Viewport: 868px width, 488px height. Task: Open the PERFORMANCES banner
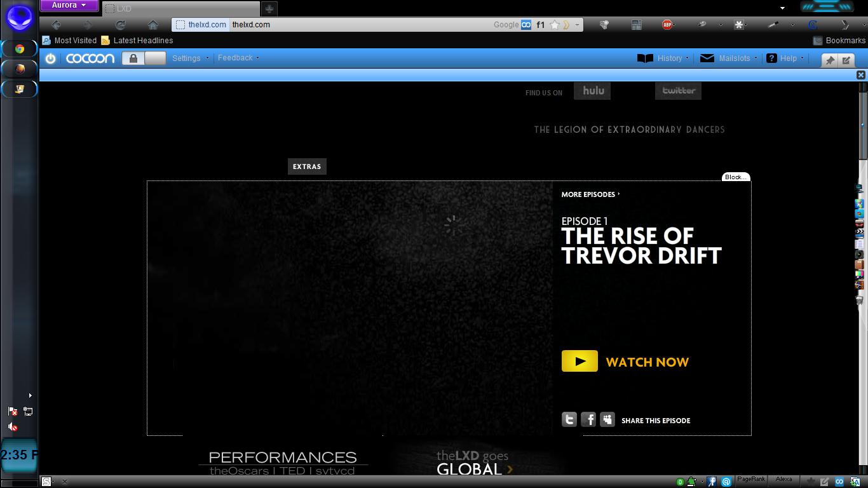click(283, 463)
